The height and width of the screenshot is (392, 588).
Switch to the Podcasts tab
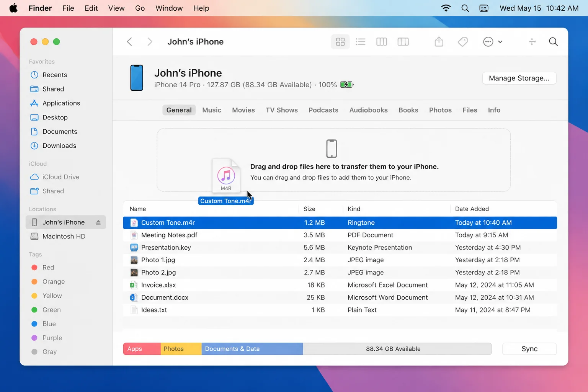click(323, 110)
